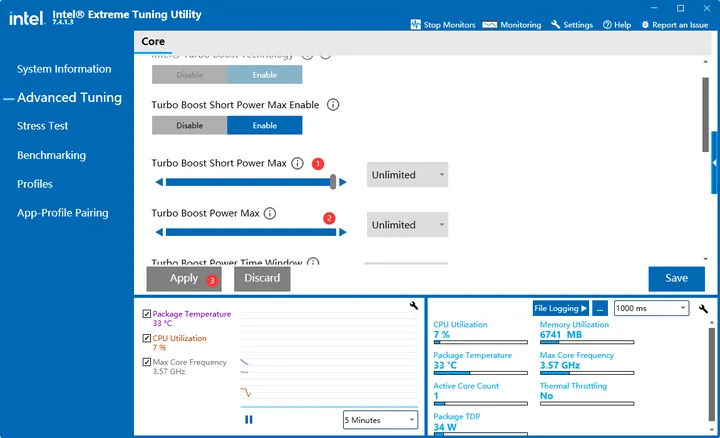Switch to the Core tab
Screen dimensions: 720x438
click(153, 41)
